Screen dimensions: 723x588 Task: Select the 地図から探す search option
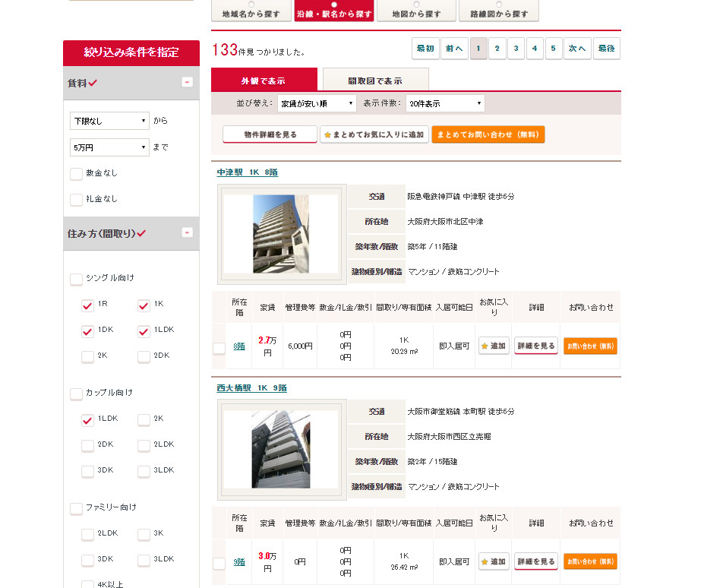pos(416,10)
